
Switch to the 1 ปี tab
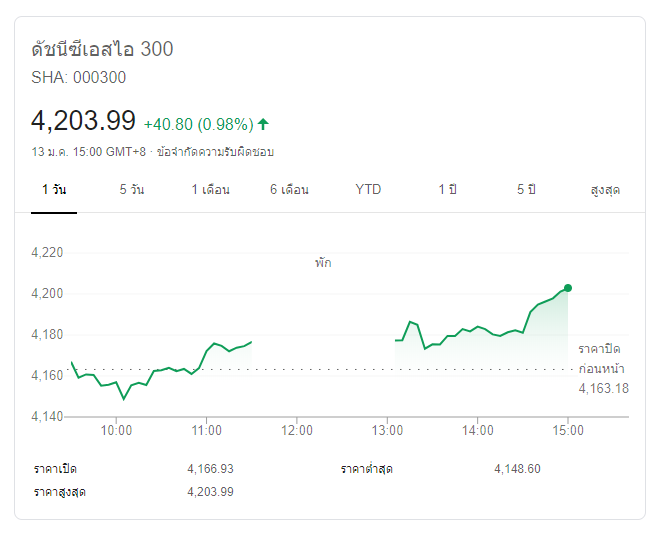pos(447,189)
